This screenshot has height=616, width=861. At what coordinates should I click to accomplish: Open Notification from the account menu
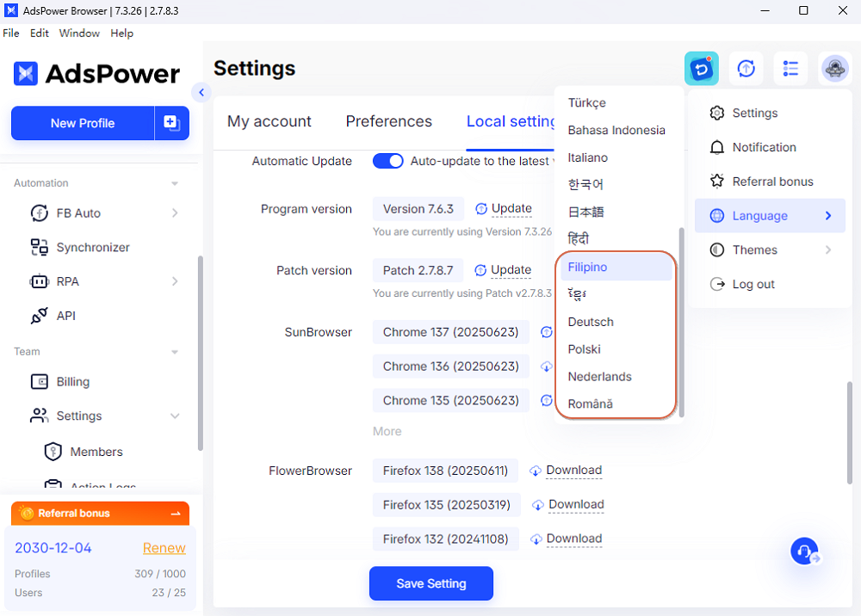coord(770,147)
